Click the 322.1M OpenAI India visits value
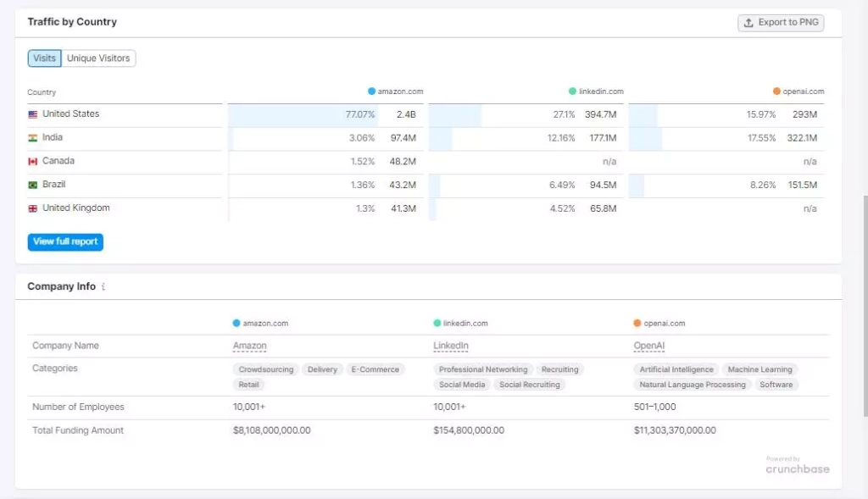The width and height of the screenshot is (868, 499). (802, 138)
